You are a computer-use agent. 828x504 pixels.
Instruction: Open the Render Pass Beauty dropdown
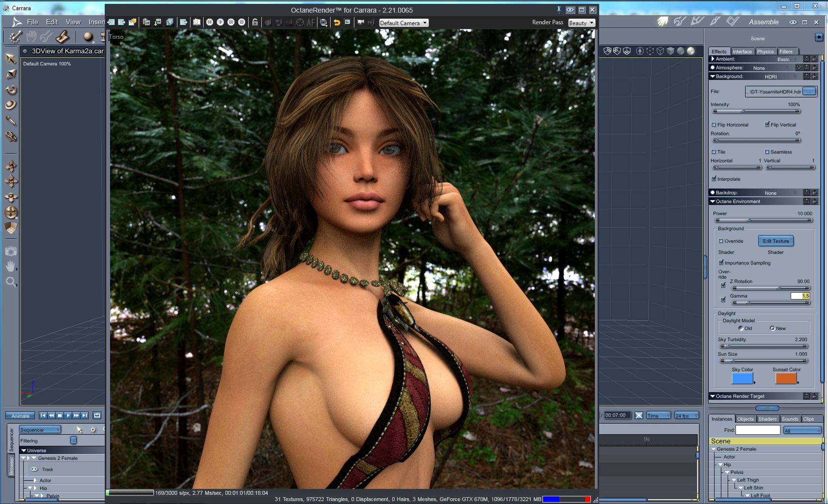581,23
